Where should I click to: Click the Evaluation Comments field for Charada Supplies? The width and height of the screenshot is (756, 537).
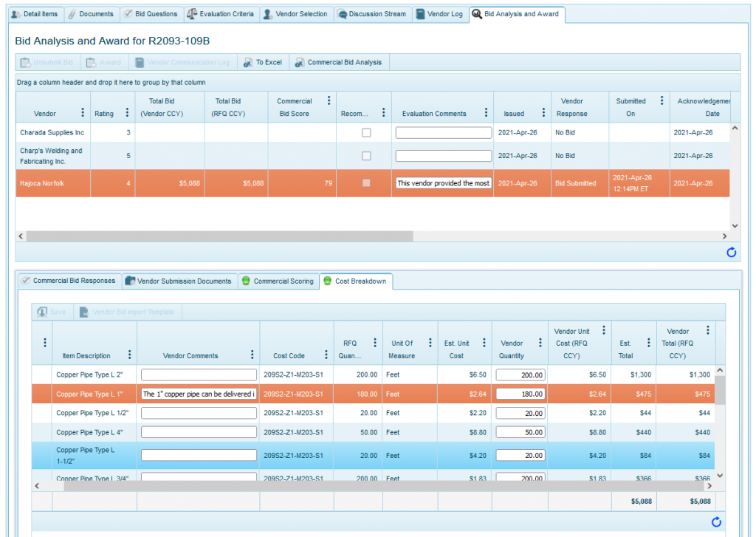pyautogui.click(x=442, y=133)
